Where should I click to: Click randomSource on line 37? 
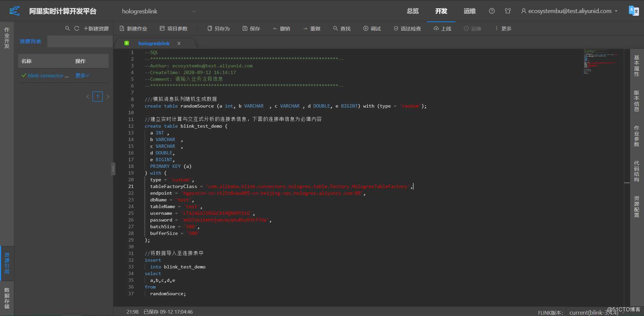[x=168, y=294]
